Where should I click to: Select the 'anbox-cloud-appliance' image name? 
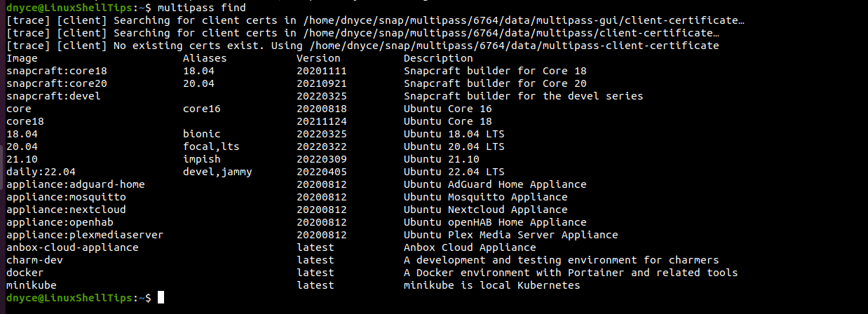coord(72,247)
